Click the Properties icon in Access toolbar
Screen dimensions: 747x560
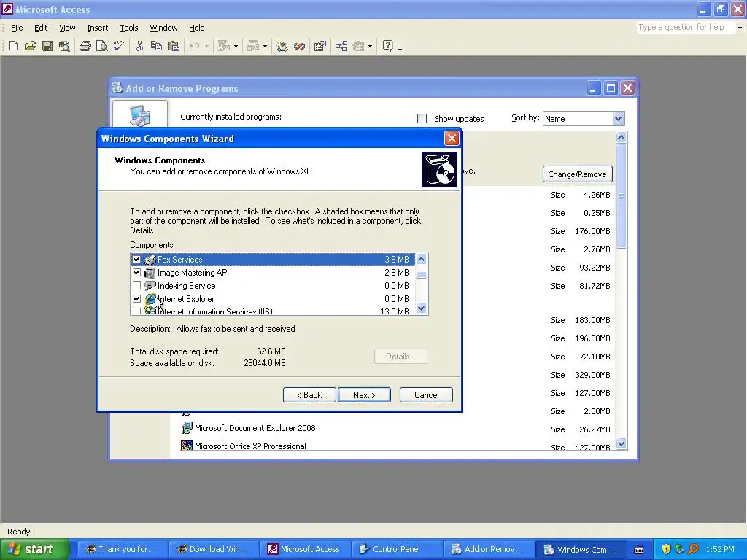pos(320,46)
